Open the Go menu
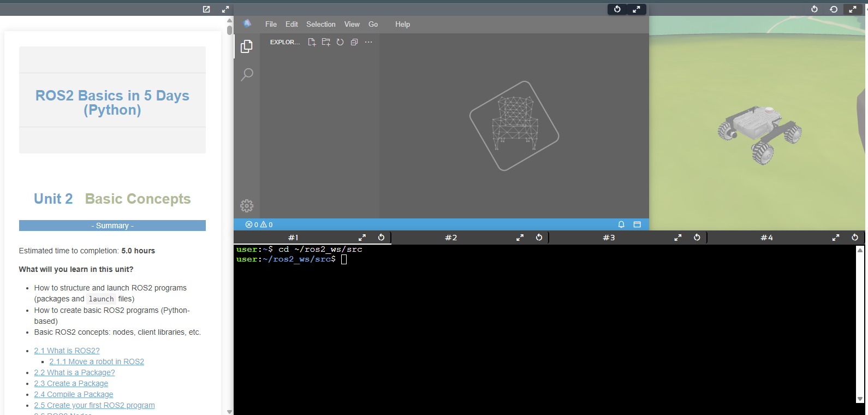This screenshot has height=415, width=868. 373,24
